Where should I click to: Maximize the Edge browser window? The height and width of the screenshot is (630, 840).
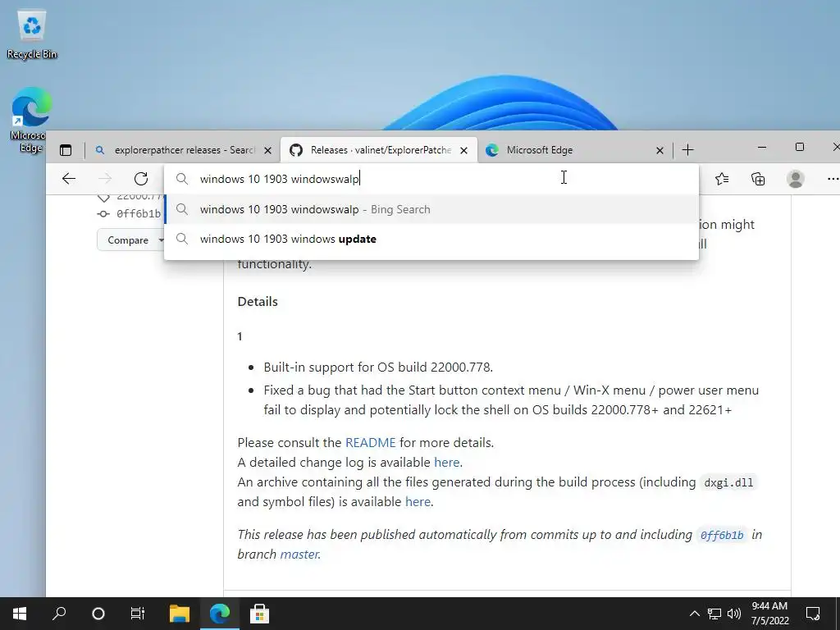tap(800, 147)
